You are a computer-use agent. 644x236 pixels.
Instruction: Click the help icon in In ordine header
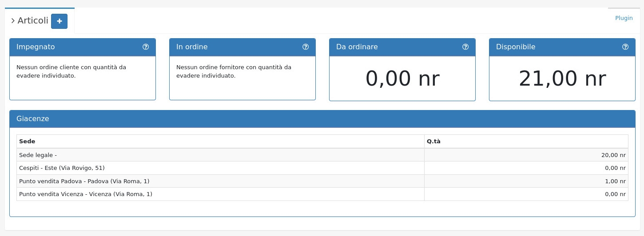click(306, 47)
